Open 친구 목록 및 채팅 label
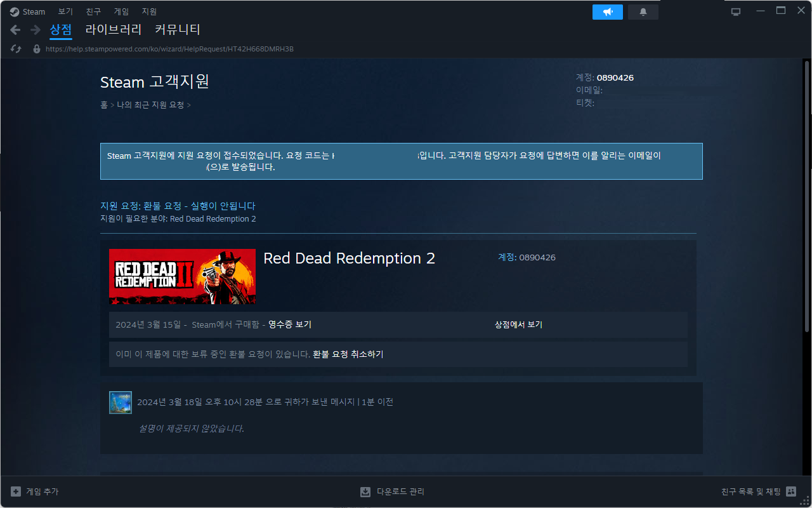The image size is (812, 508). coord(751,491)
